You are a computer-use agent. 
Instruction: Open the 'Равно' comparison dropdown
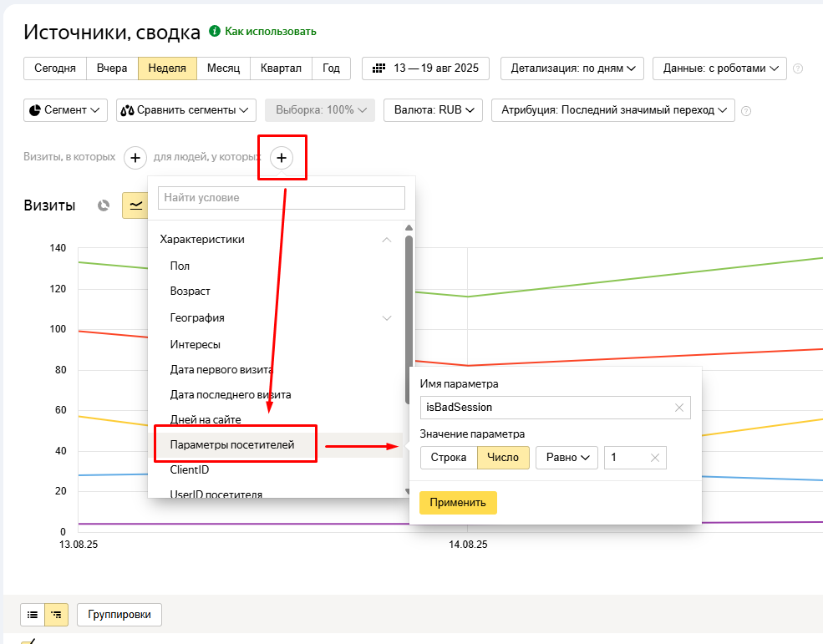tap(566, 458)
